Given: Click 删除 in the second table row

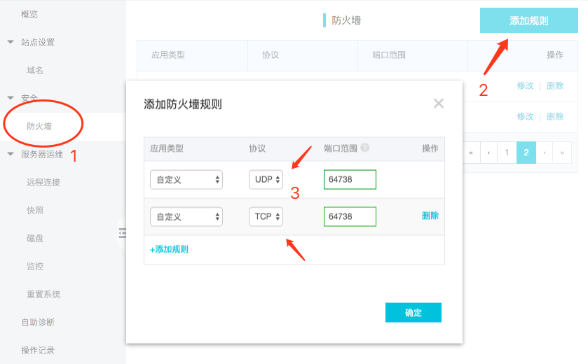Looking at the screenshot, I should click(555, 116).
